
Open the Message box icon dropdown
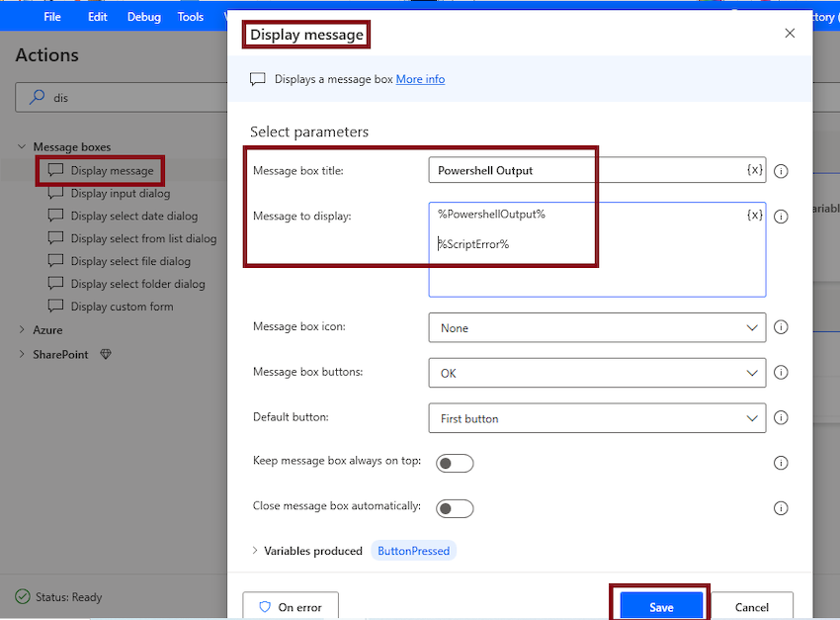pos(597,328)
